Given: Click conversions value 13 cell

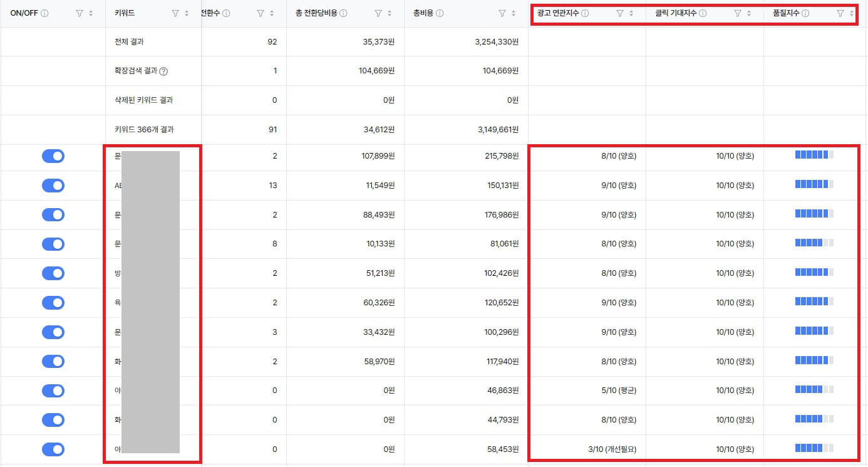Looking at the screenshot, I should point(273,186).
